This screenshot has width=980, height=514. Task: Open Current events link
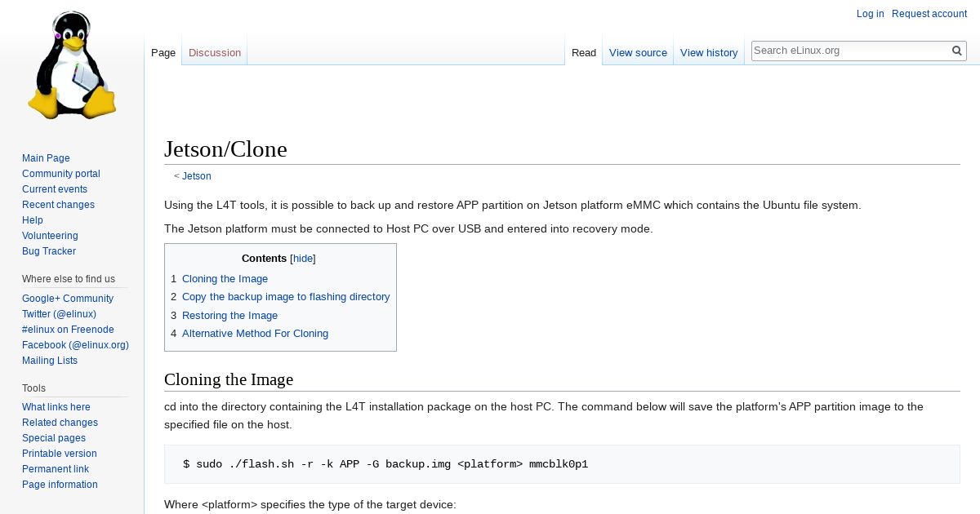coord(55,189)
